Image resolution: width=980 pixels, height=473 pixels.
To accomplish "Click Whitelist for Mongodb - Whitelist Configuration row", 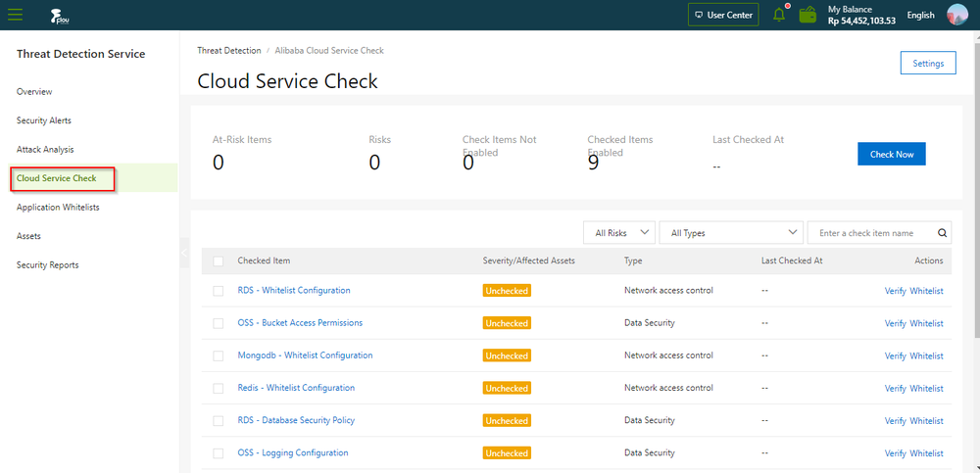I will pyautogui.click(x=926, y=356).
